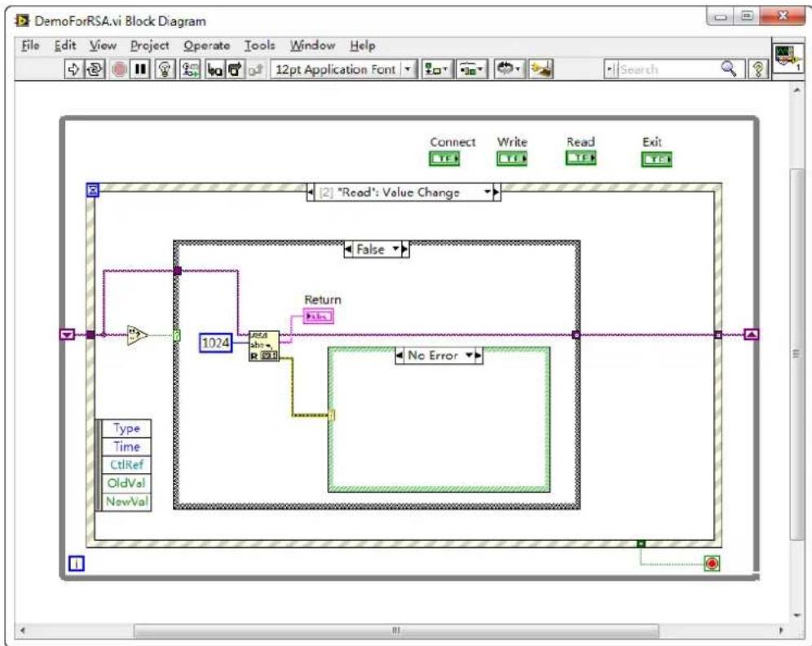
Task: Go to next event case arrow
Action: point(496,192)
